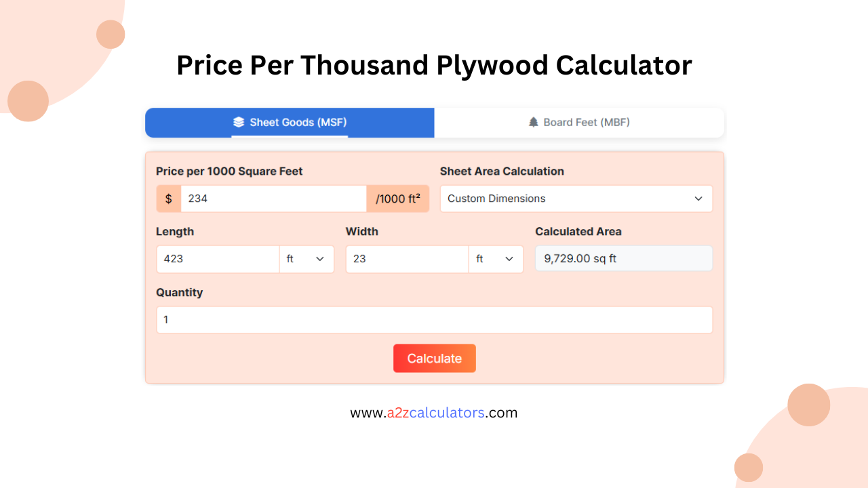868x488 pixels.
Task: Click the layers stack icon on Sheet Goods tab
Action: click(239, 122)
